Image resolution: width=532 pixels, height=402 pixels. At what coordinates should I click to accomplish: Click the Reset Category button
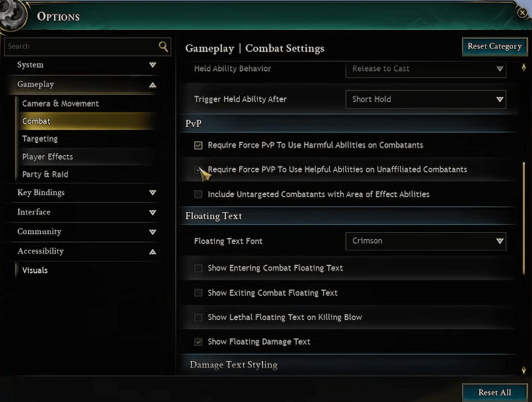coord(494,46)
